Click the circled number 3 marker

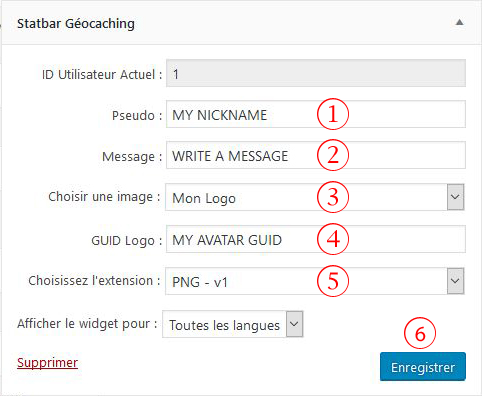[x=333, y=197]
